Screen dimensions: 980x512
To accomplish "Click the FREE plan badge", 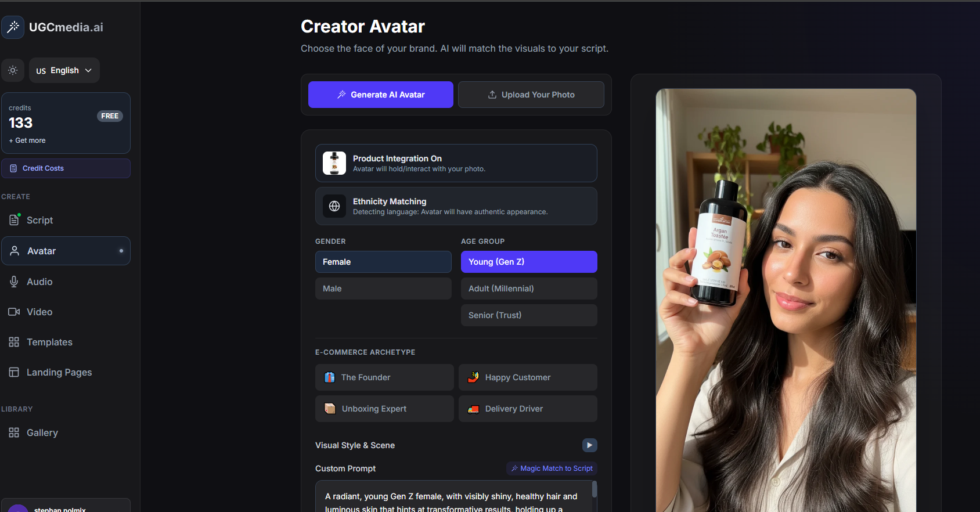I will (110, 116).
